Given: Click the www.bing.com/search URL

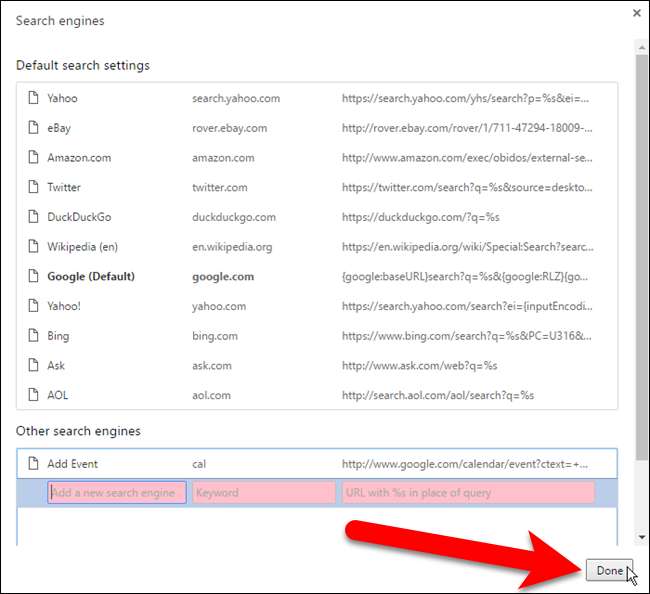Looking at the screenshot, I should tap(467, 336).
